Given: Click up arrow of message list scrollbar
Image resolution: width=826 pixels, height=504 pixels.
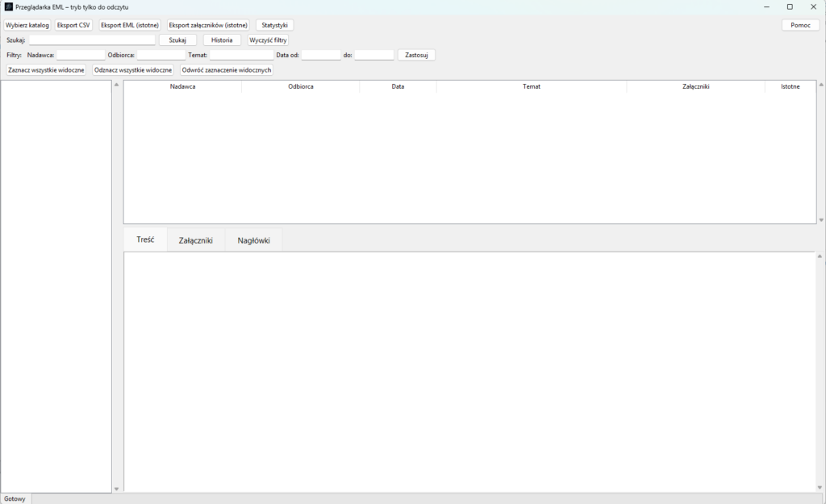Looking at the screenshot, I should click(820, 85).
